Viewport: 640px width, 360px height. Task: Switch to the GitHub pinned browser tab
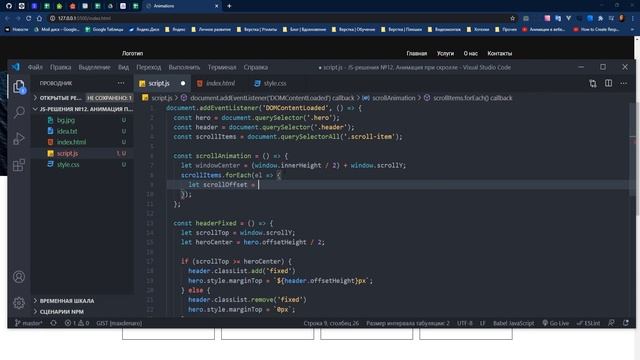9,6
